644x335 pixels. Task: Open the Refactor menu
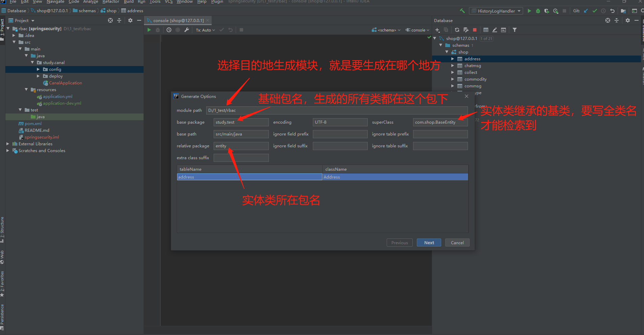point(111,2)
